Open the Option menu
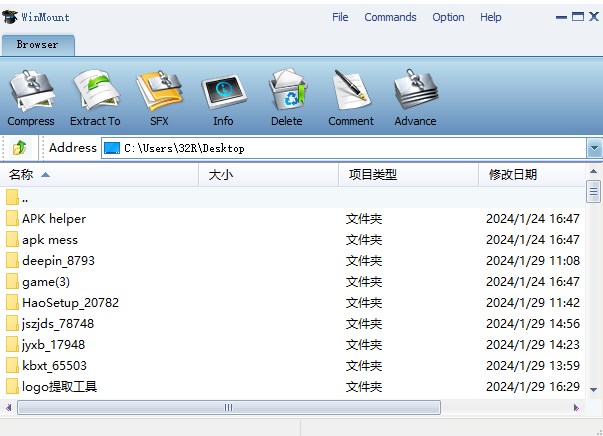This screenshot has width=603, height=436. (x=448, y=17)
